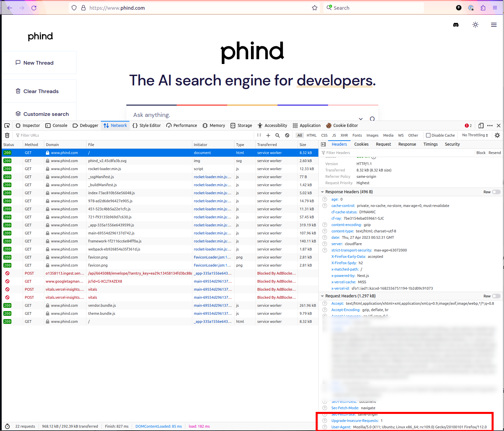Screen dimensions: 504x431
Task: Focus the Filter URLs field
Action: tap(134, 135)
